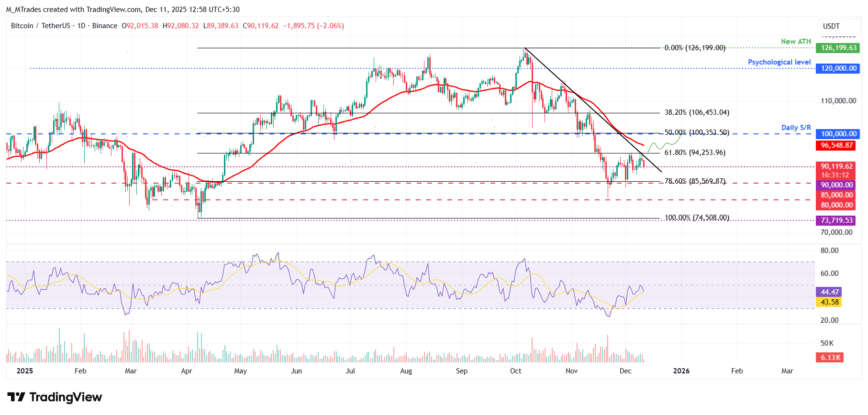Viewport: 868px width, 415px height.
Task: Click the purple 44.47 RSI value tag
Action: [x=829, y=292]
